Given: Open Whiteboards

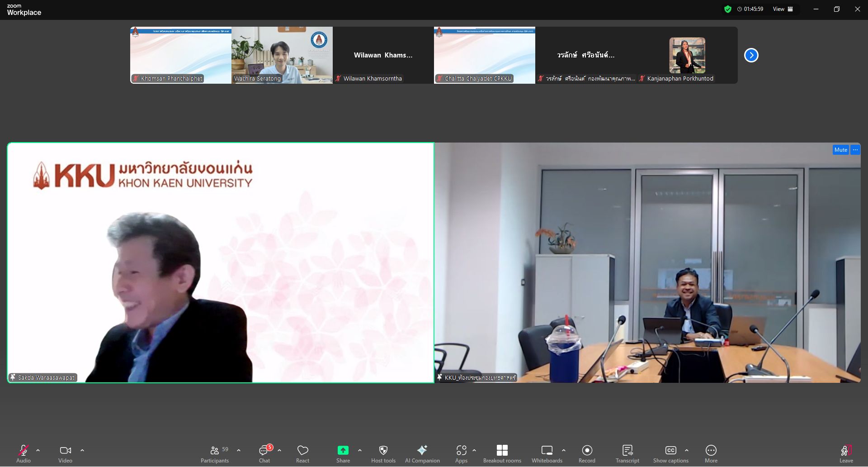Looking at the screenshot, I should (547, 454).
